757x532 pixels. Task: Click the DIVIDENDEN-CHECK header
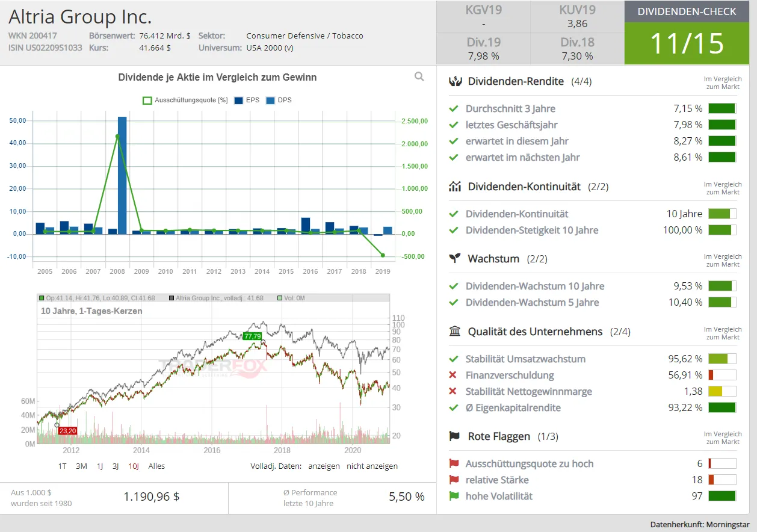(x=687, y=11)
